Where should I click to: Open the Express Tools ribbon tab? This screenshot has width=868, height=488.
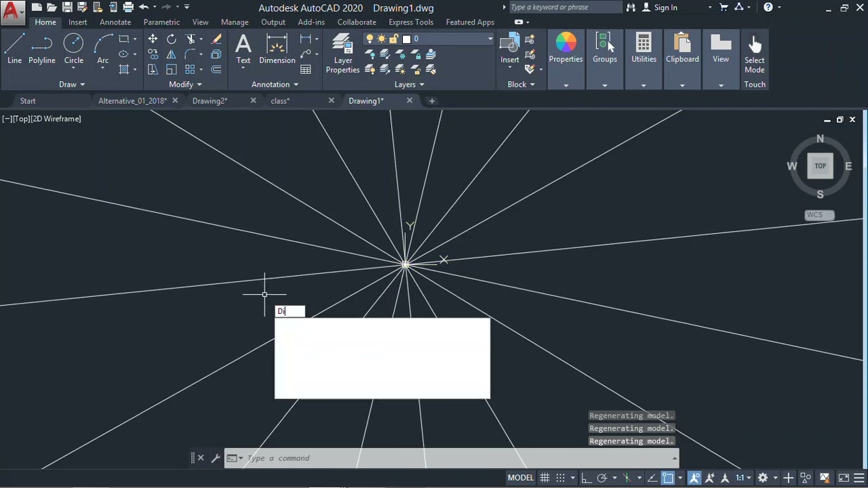[x=411, y=22]
